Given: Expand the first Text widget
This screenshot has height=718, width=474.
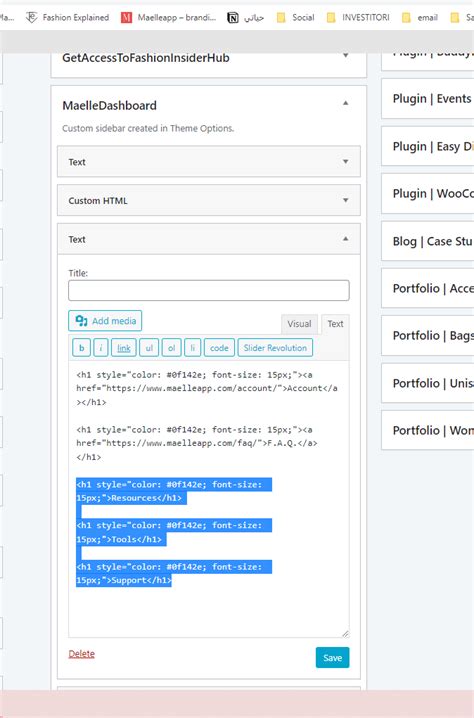Looking at the screenshot, I should [x=209, y=162].
